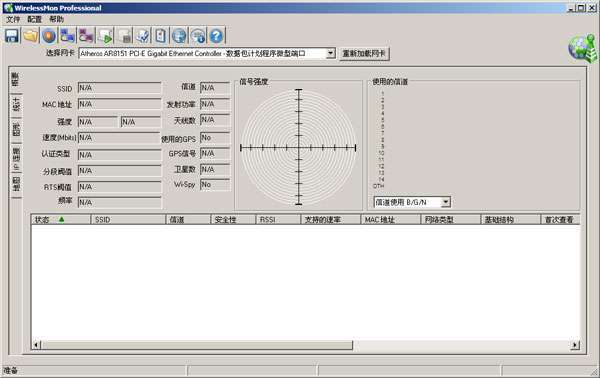Viewport: 600px width, 378px height.
Task: Open the 信道使用 B/G/N dropdown
Action: click(445, 202)
